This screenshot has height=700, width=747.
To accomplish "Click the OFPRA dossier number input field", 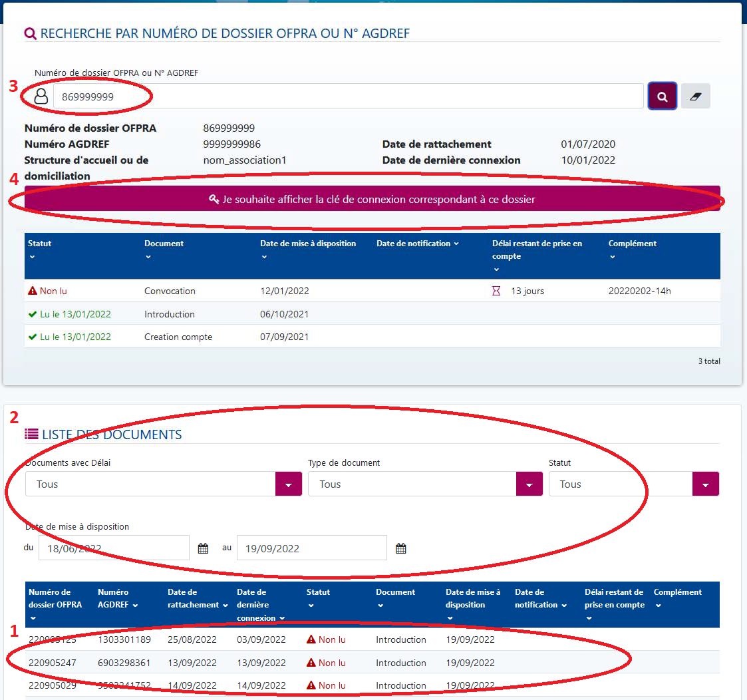I will (x=346, y=96).
